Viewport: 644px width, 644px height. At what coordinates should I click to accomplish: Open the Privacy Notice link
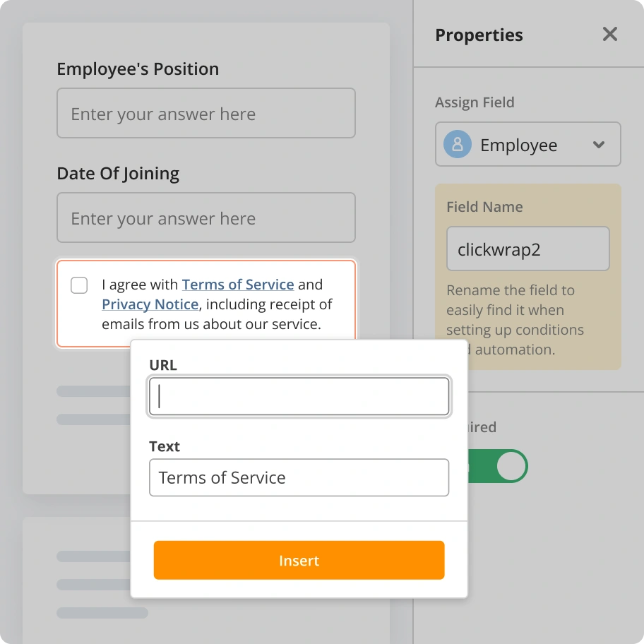150,304
